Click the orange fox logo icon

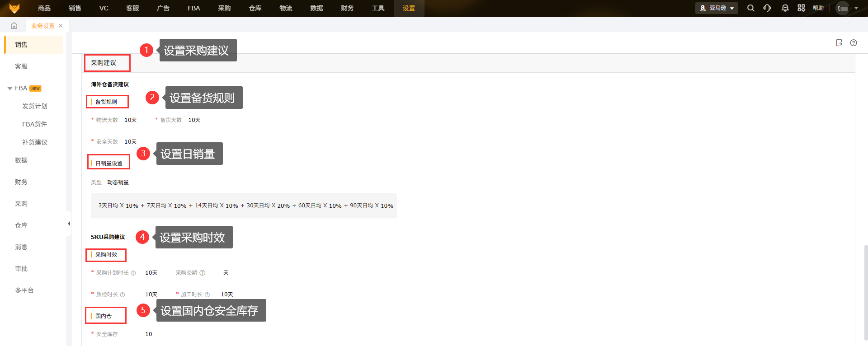tap(14, 8)
